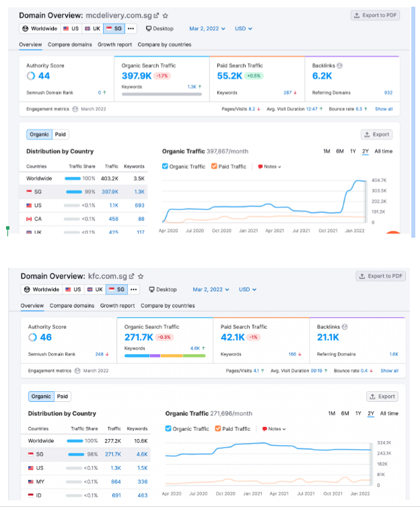420x507 pixels.
Task: Click 6.2K backlinks value
Action: (x=322, y=75)
